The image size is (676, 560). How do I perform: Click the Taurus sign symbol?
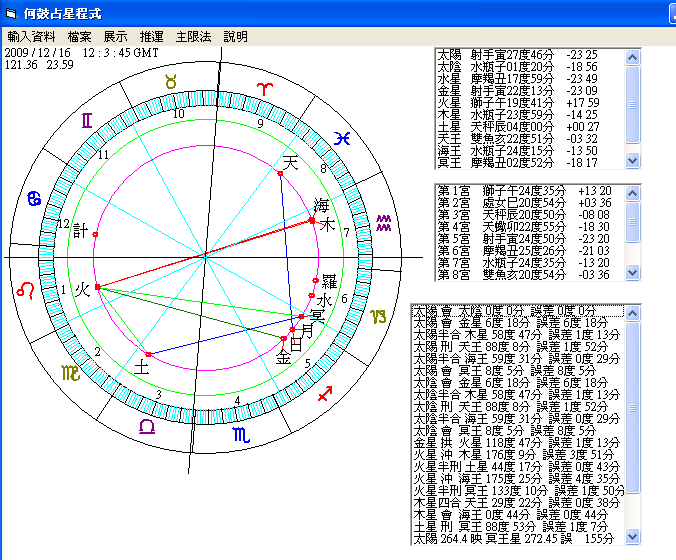(171, 81)
